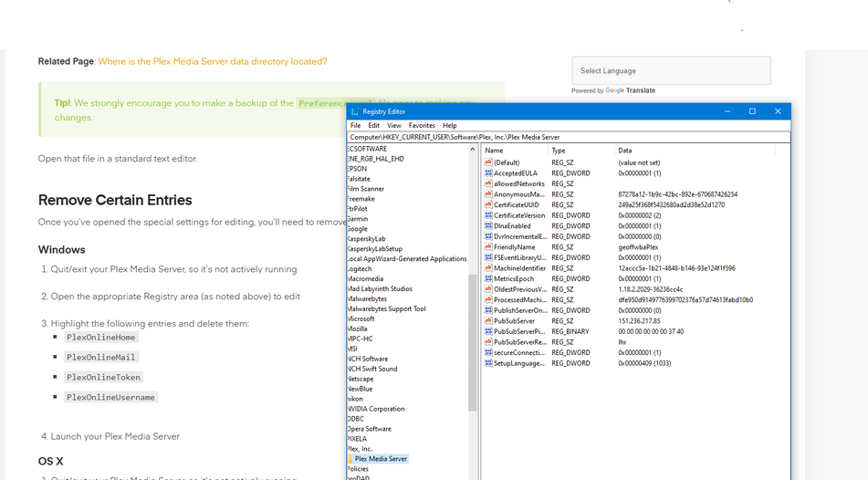868x480 pixels.
Task: Click the geoffwbaPlex data value
Action: [x=638, y=247]
